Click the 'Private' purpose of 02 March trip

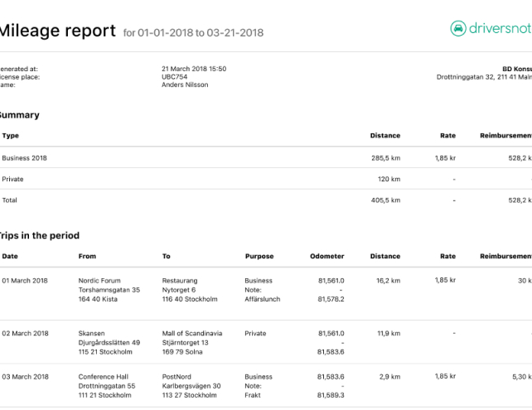[x=255, y=333]
